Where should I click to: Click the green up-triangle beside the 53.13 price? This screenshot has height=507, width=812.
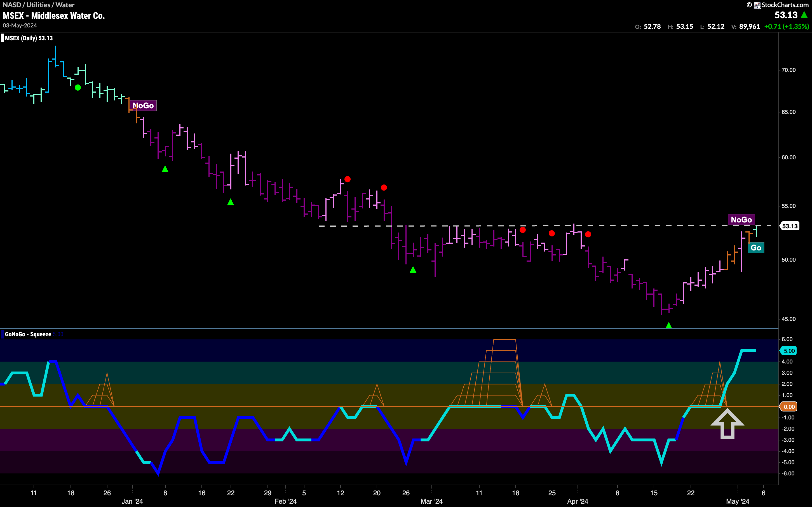click(804, 15)
